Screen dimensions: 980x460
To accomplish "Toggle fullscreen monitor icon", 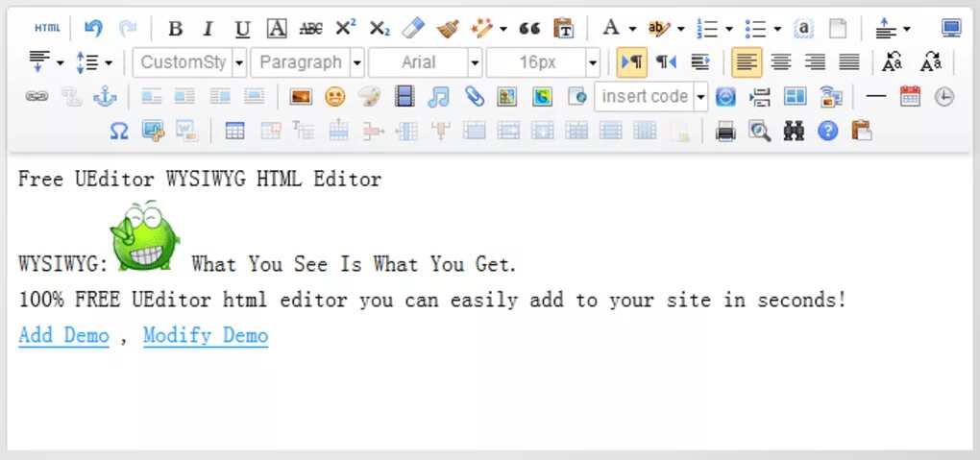I will point(952,28).
